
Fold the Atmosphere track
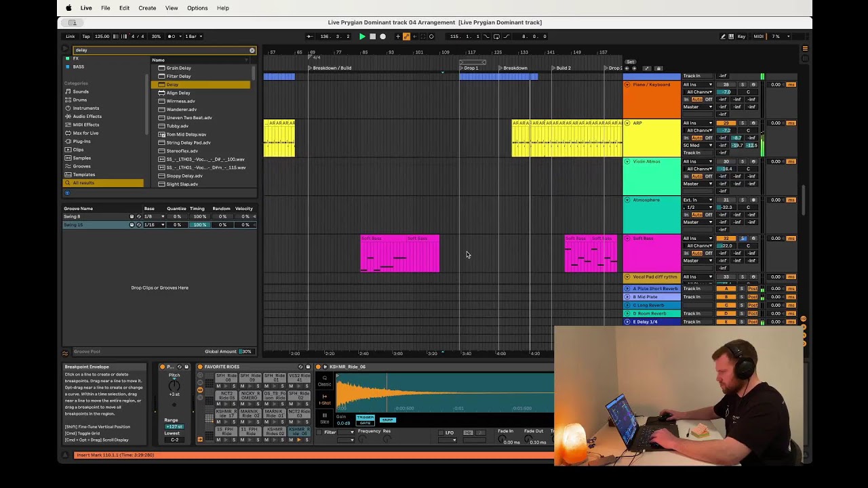[x=627, y=200]
